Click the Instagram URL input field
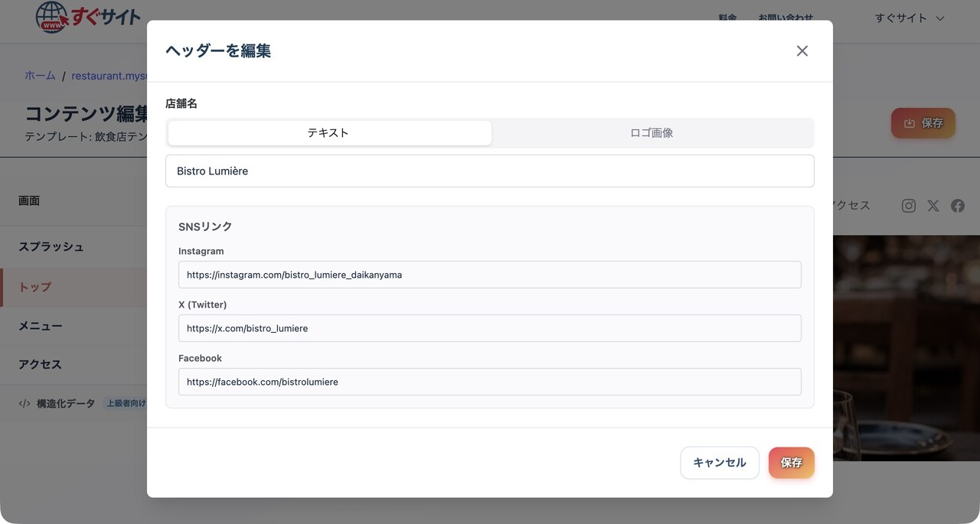The height and width of the screenshot is (524, 980). [x=489, y=275]
